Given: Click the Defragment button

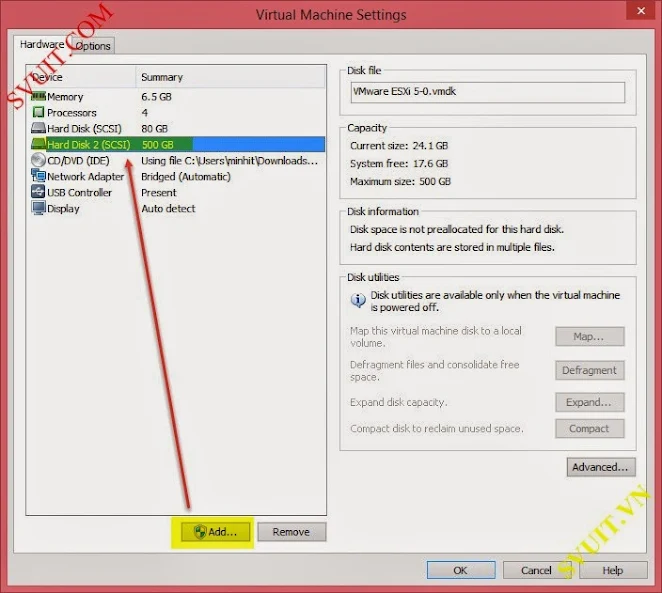Looking at the screenshot, I should click(x=589, y=370).
